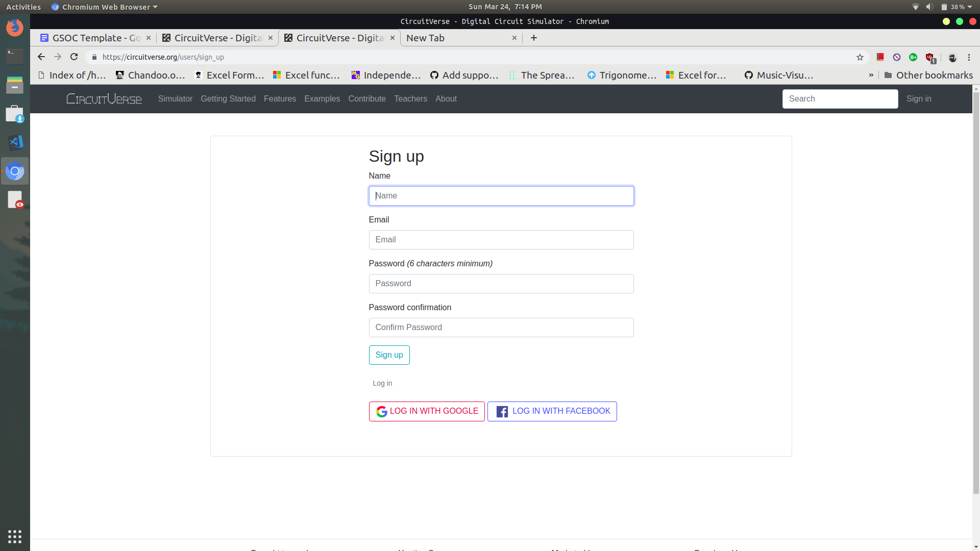Select the Examples item in the navbar
980x551 pixels.
click(x=322, y=98)
